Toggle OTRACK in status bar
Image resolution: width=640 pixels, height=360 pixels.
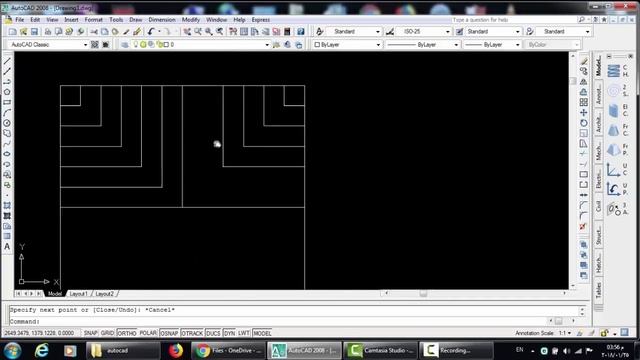pyautogui.click(x=192, y=333)
